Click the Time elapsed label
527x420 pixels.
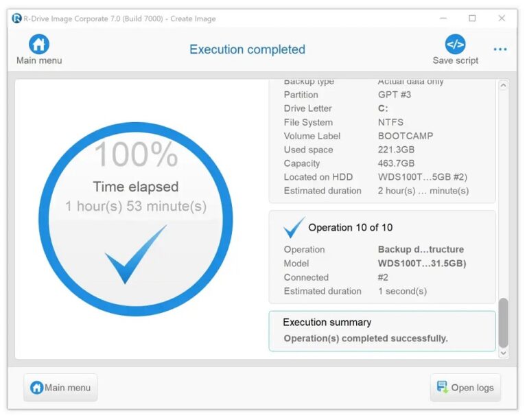[135, 187]
